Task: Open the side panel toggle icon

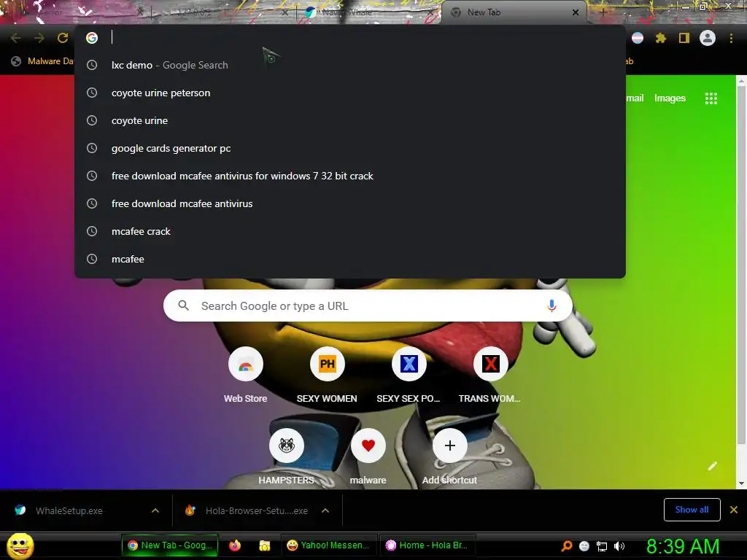Action: pos(684,38)
